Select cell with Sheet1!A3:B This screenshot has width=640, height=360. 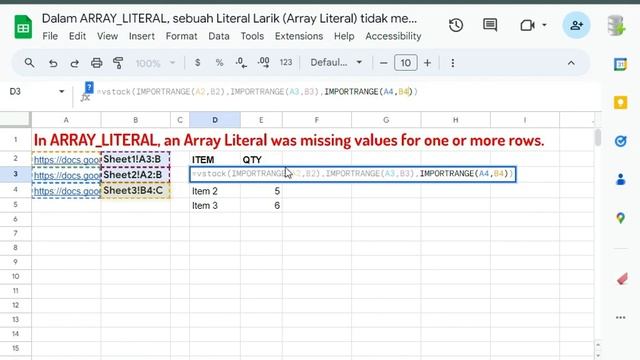tap(136, 159)
